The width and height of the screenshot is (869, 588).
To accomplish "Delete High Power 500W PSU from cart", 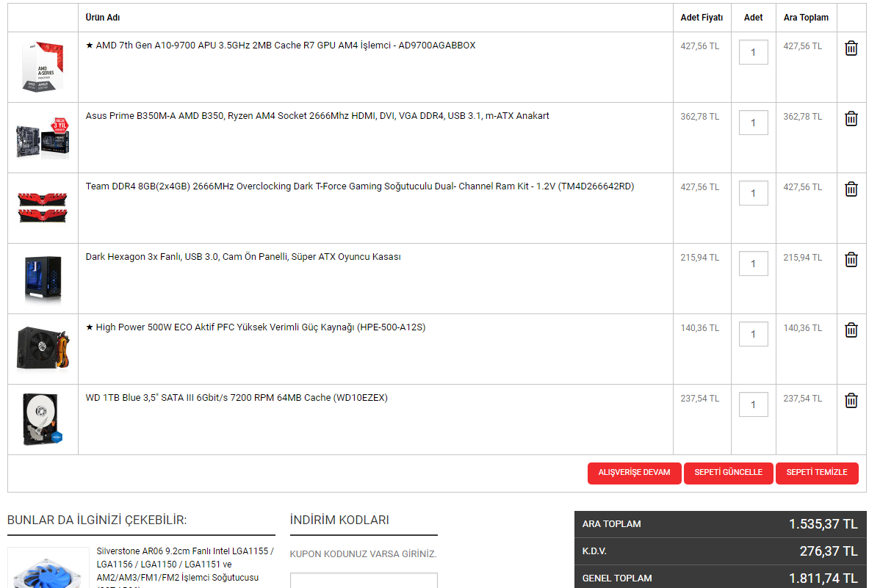I will point(851,330).
